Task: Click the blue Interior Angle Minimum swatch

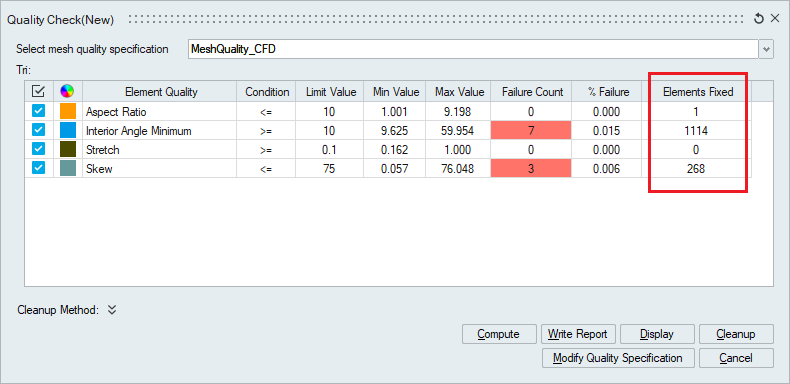Action: (x=68, y=131)
